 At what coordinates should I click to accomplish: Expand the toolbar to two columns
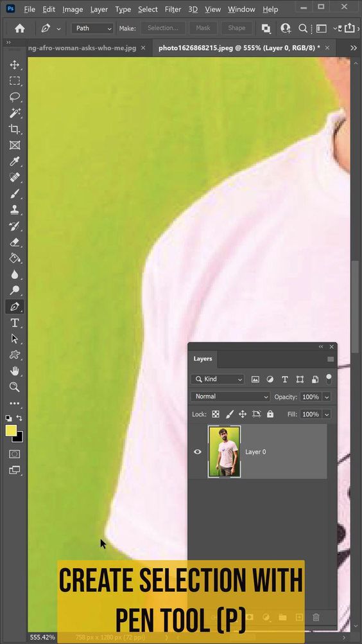8,42
